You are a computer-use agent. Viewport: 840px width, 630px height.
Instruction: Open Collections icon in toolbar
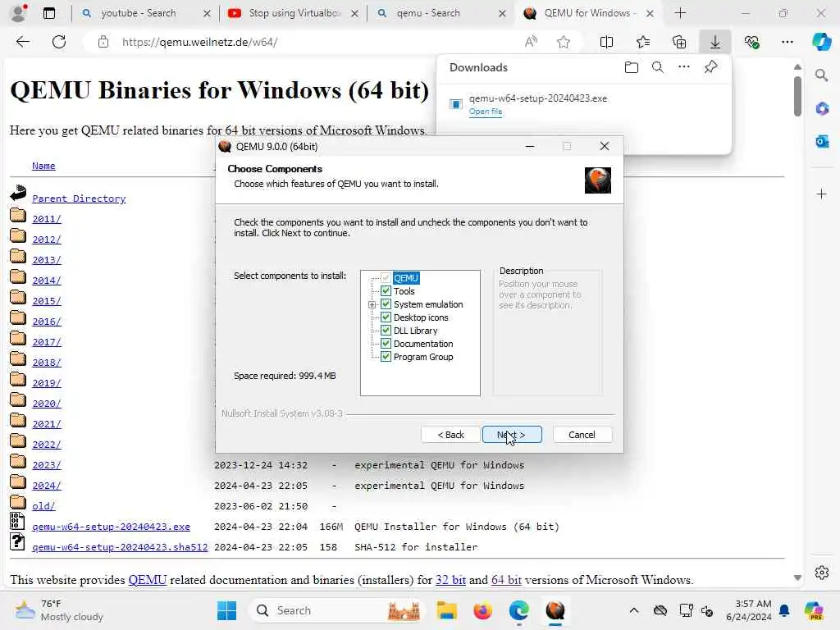[x=678, y=42]
